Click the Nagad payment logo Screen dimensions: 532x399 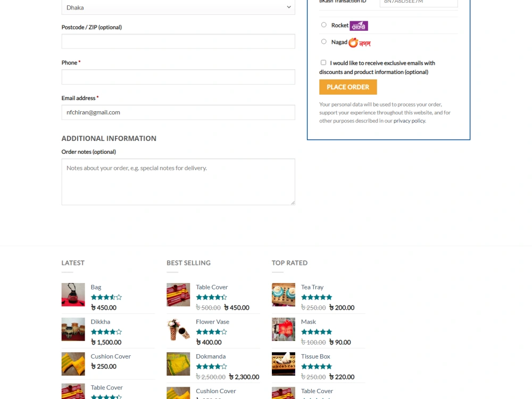360,43
